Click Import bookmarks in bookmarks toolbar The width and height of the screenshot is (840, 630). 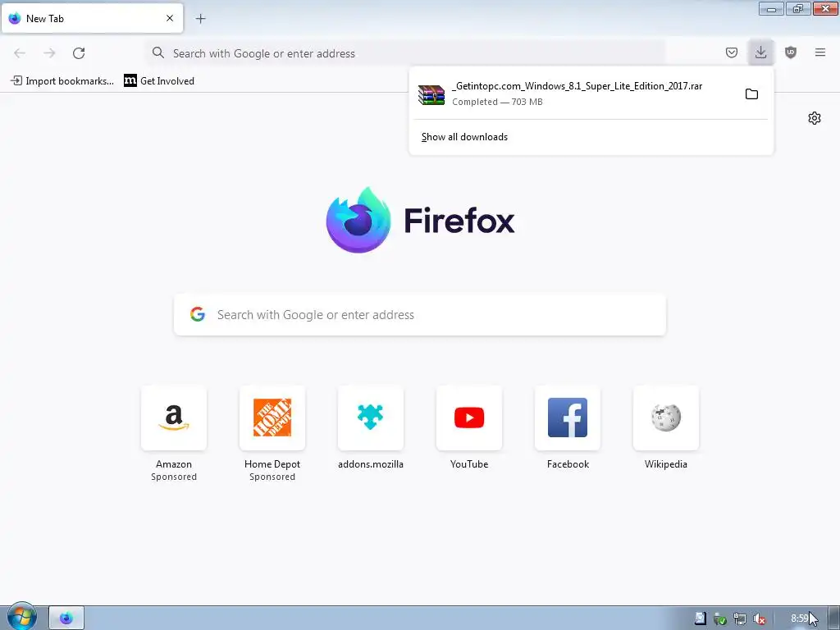(x=62, y=81)
